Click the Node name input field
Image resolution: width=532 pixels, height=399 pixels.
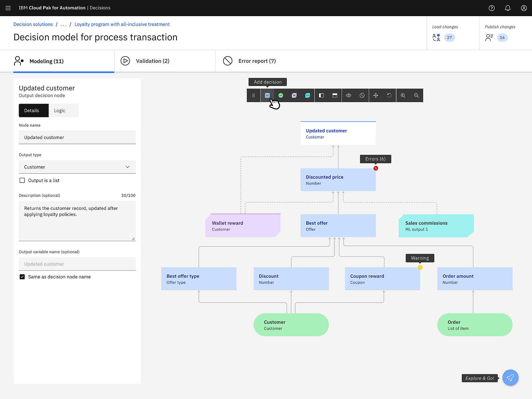pyautogui.click(x=77, y=137)
